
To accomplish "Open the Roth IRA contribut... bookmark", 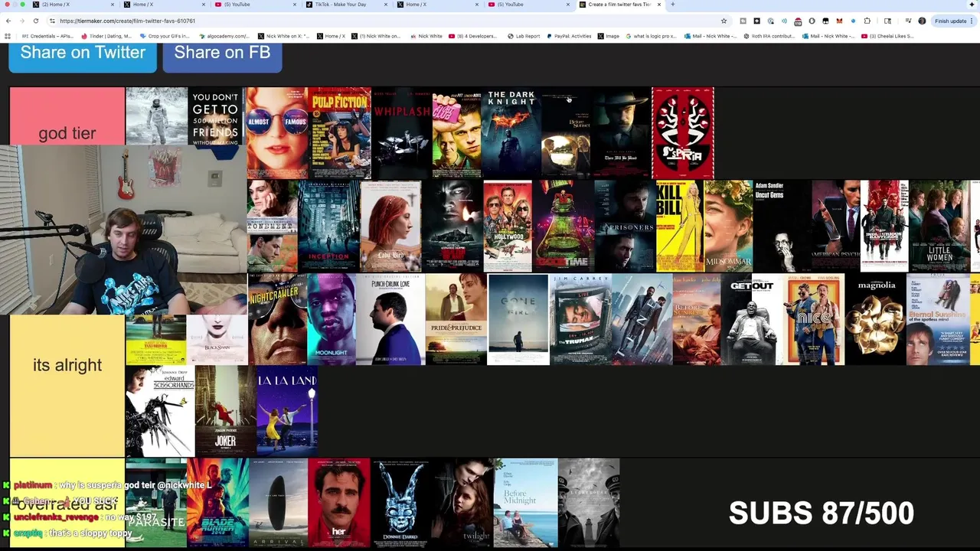I will point(770,36).
